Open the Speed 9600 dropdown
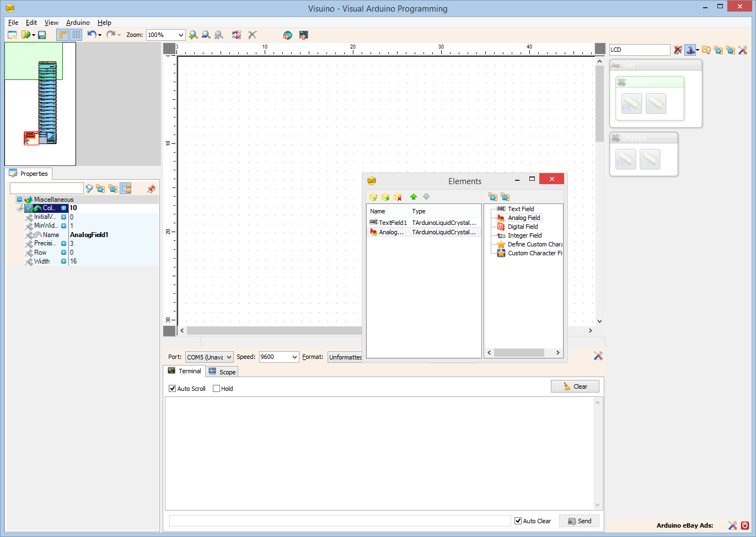Viewport: 756px width, 537px height. pyautogui.click(x=294, y=357)
